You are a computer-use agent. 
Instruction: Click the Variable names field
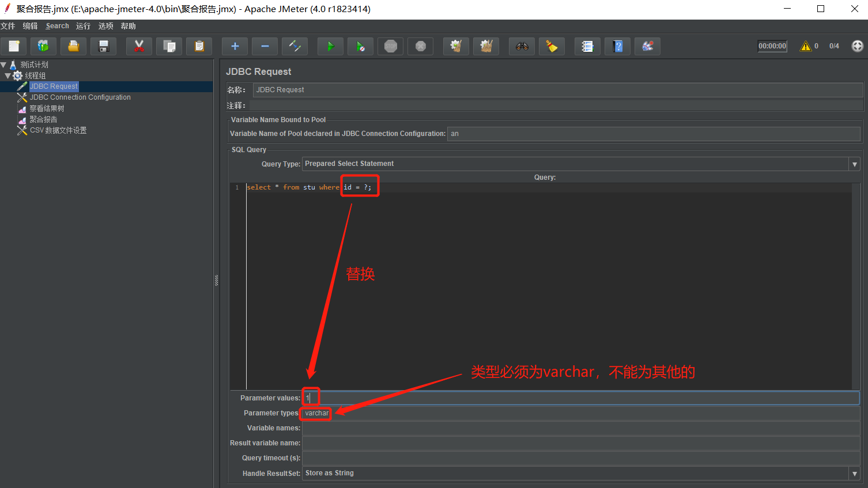point(581,428)
